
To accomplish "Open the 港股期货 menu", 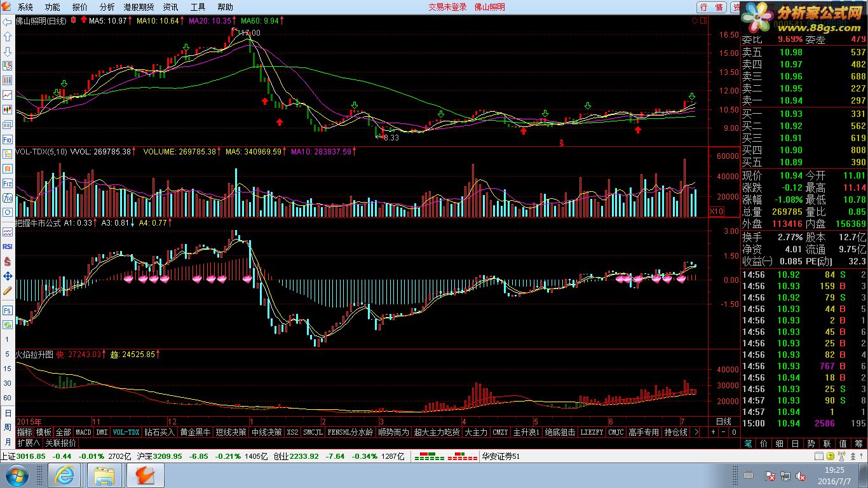I will click(x=139, y=7).
